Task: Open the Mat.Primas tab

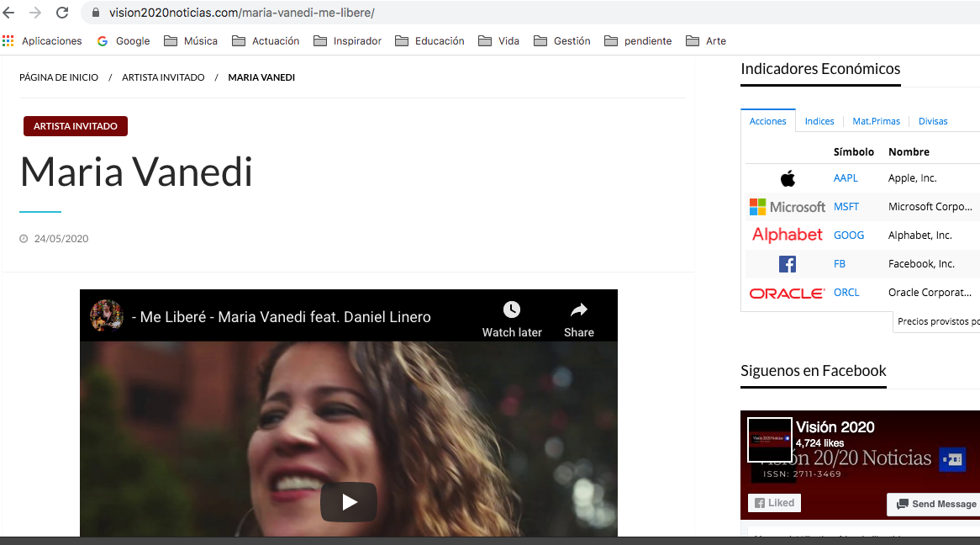Action: 876,121
